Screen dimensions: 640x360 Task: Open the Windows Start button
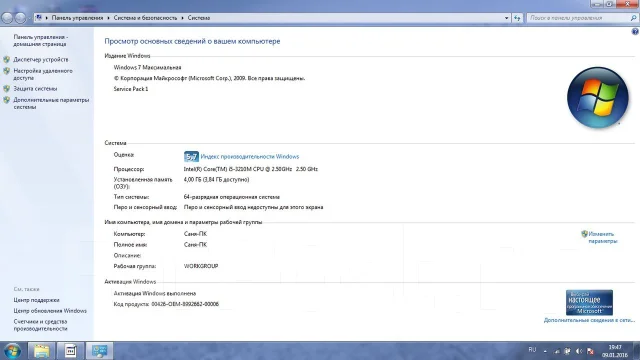pyautogui.click(x=12, y=351)
